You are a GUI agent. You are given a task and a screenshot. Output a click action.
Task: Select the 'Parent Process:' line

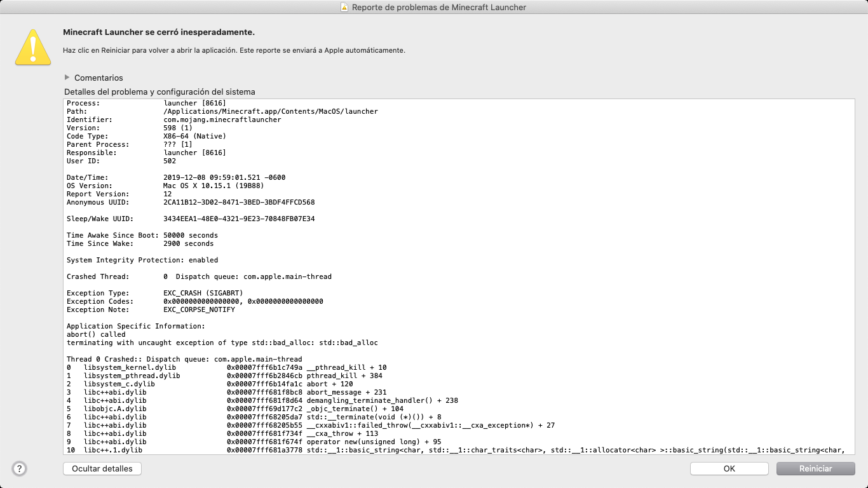pos(130,144)
